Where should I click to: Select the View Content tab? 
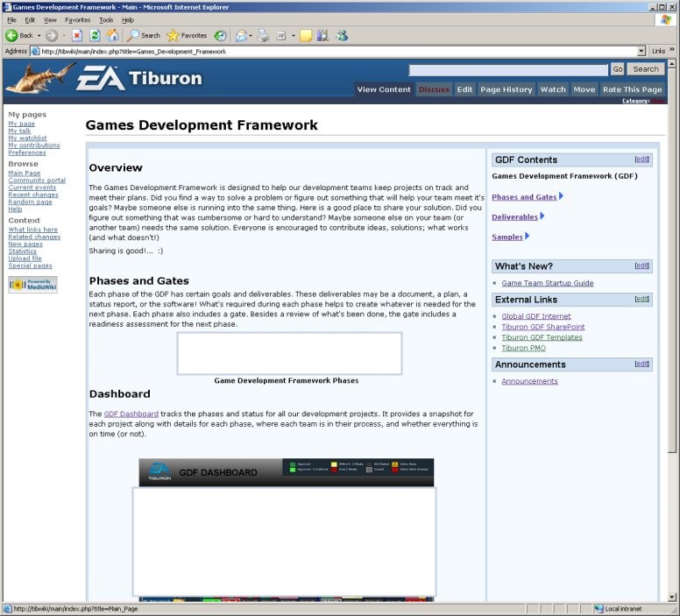click(384, 89)
